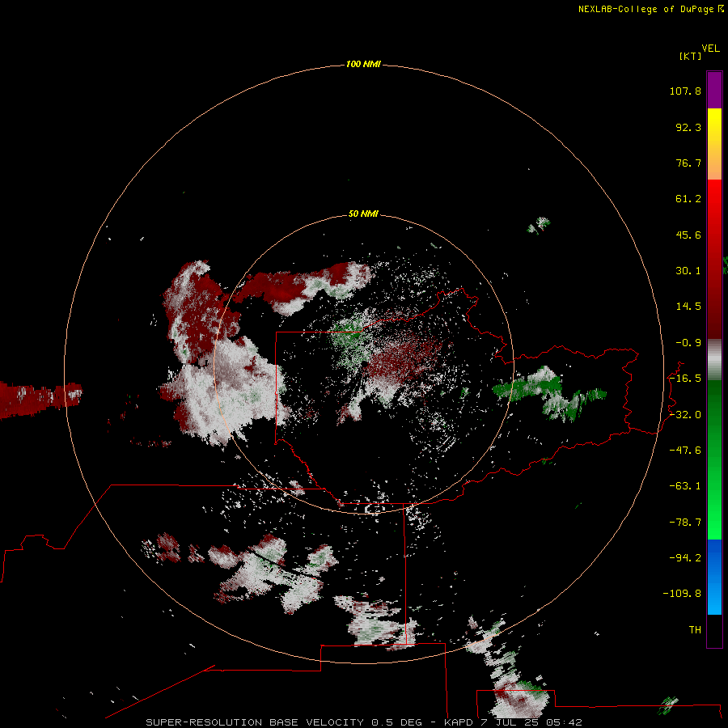The width and height of the screenshot is (728, 728).
Task: Click the KAPD 7 JUL 25 05:42 timestamp
Action: pyautogui.click(x=513, y=722)
